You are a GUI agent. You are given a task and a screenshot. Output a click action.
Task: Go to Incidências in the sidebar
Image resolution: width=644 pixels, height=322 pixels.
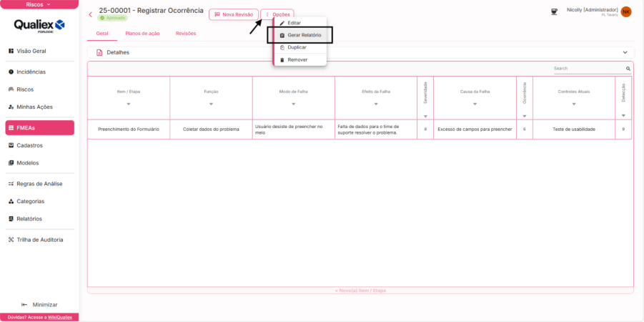coord(31,72)
